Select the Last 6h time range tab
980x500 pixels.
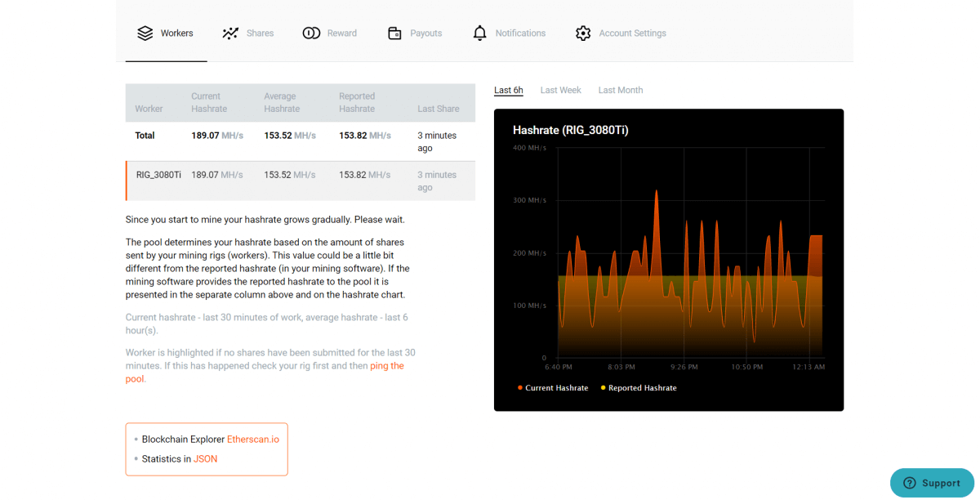click(508, 90)
